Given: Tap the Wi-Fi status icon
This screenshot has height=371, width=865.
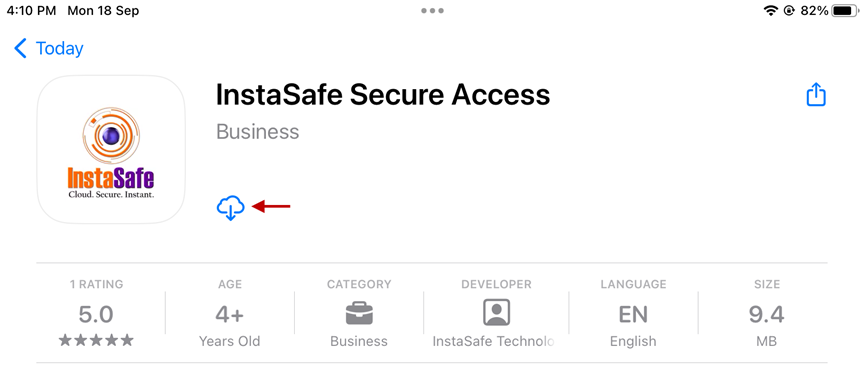Looking at the screenshot, I should pos(770,10).
